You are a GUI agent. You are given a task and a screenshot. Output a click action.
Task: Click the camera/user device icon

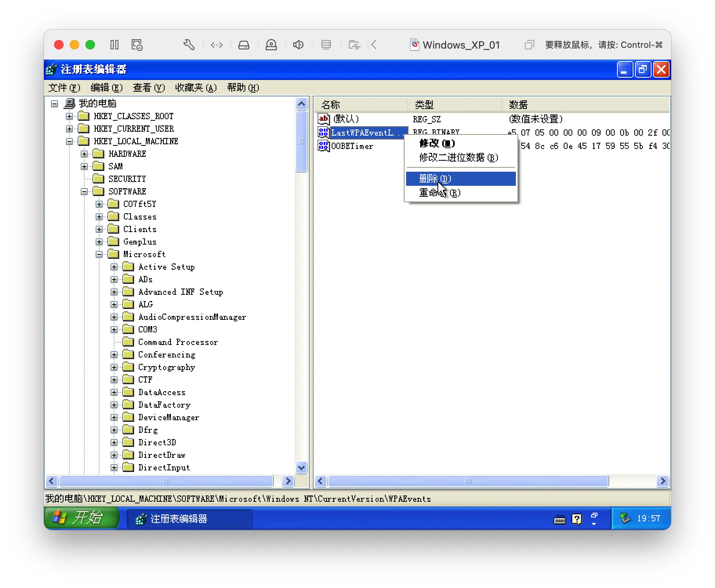click(271, 45)
